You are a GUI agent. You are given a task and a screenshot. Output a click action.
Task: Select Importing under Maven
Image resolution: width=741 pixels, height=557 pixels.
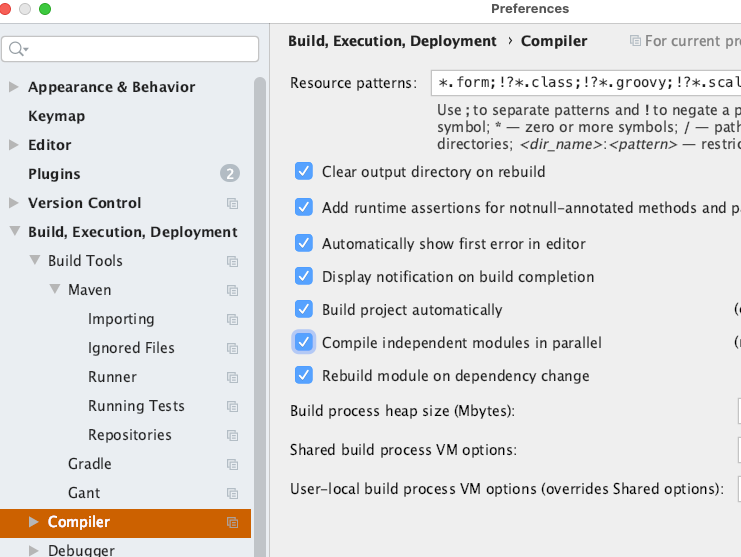pos(121,319)
